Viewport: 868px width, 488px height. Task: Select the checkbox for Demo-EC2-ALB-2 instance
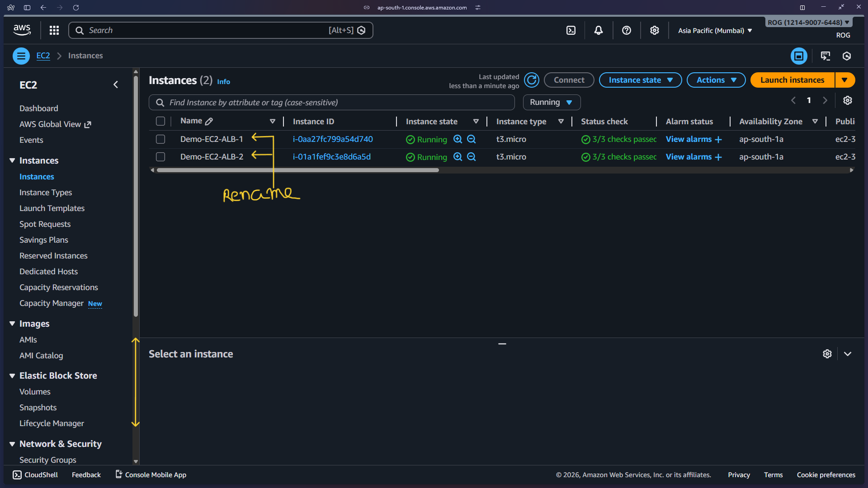[160, 157]
